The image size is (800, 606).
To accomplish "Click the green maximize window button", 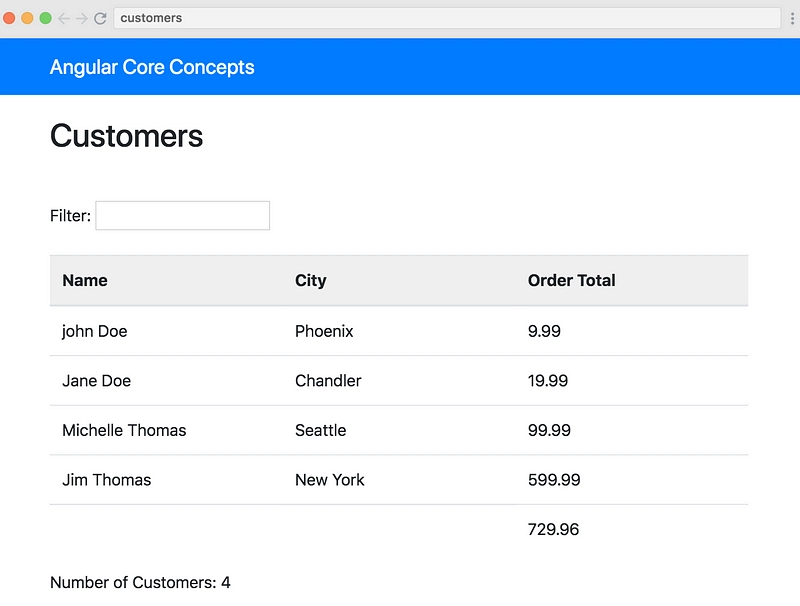I will pos(45,18).
